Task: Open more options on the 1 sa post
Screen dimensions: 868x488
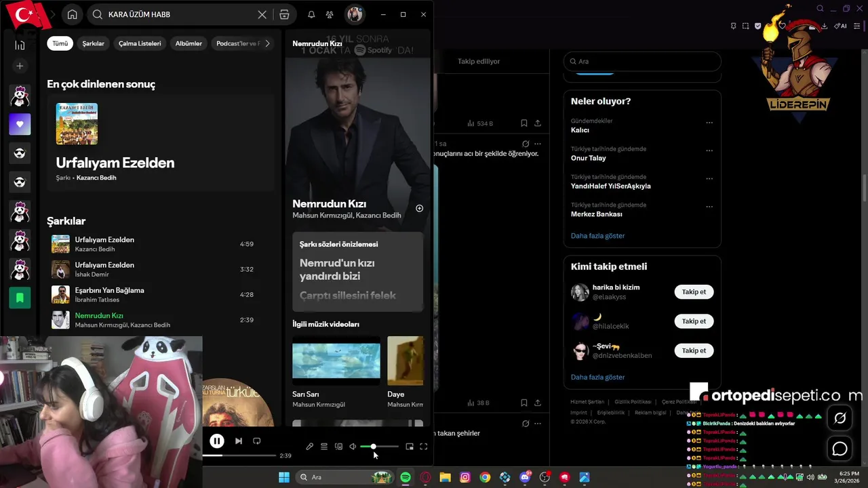Action: coord(538,144)
